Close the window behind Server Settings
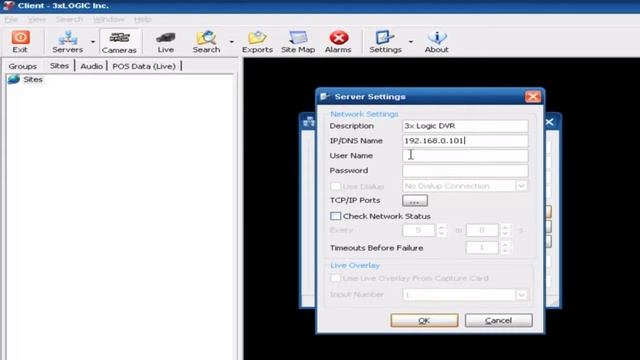The height and width of the screenshot is (360, 640). pos(549,122)
